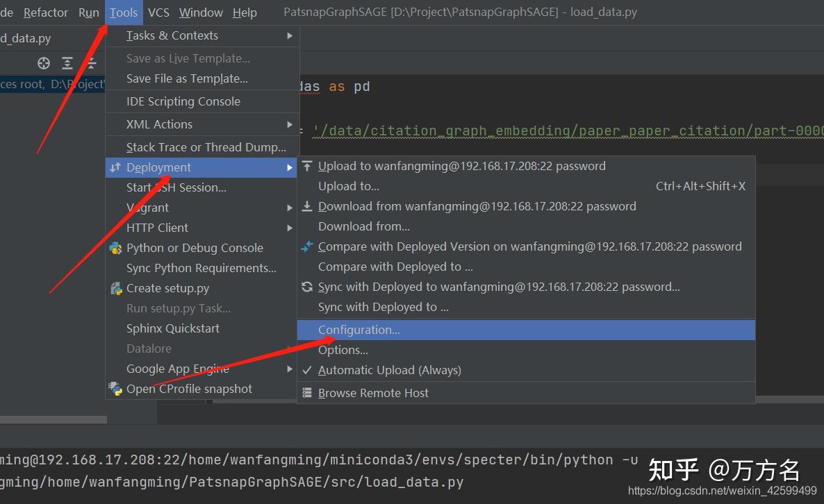
Task: Click the upload icon beside Upload to wanfangming
Action: pyautogui.click(x=306, y=166)
